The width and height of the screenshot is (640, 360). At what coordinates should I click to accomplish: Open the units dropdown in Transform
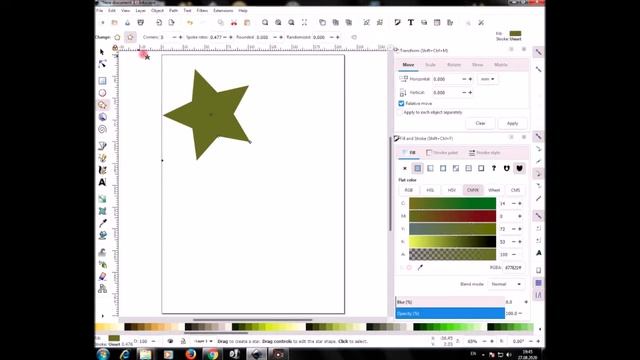tap(487, 79)
